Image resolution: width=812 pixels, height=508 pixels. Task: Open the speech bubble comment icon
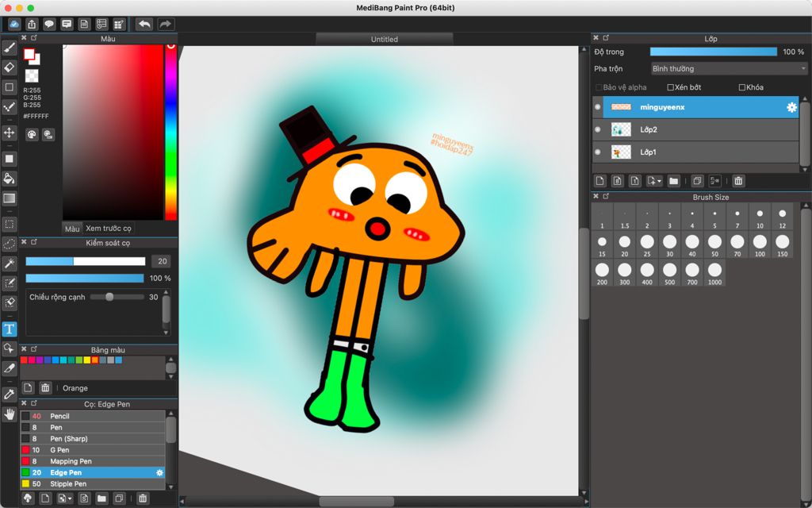click(49, 24)
